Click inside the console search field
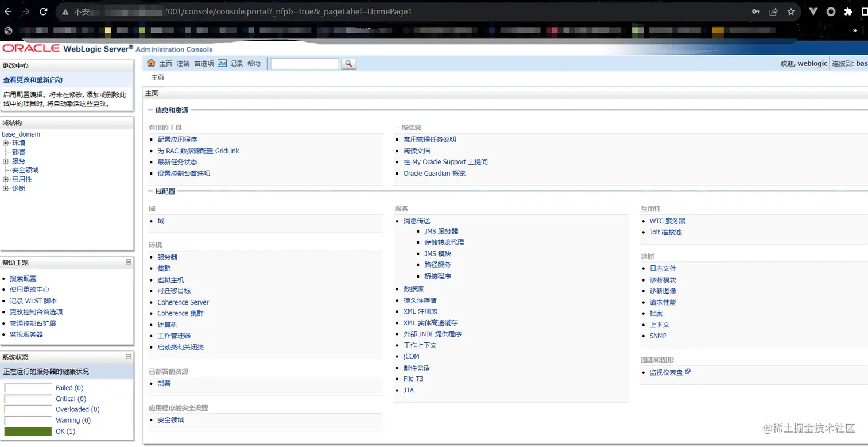 305,64
